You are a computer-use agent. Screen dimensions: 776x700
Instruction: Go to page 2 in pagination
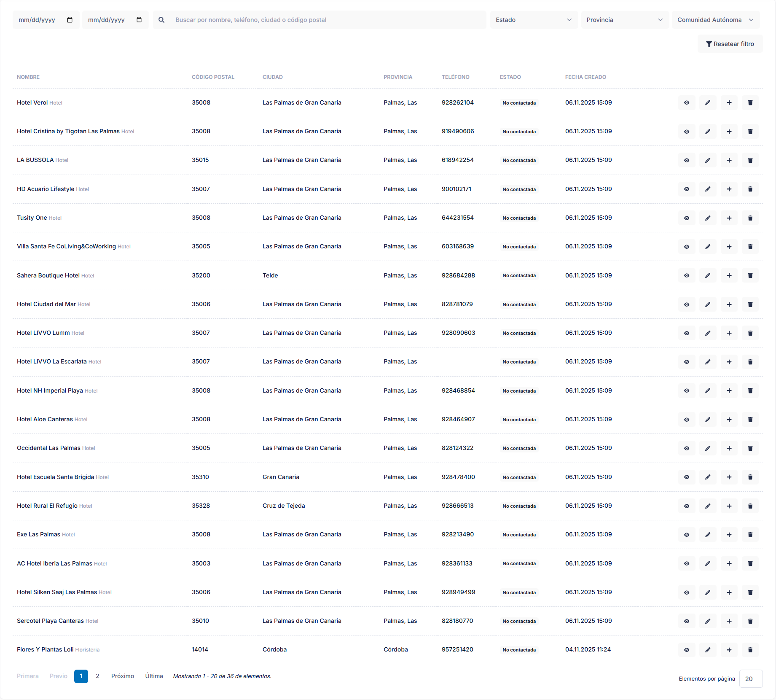(97, 676)
